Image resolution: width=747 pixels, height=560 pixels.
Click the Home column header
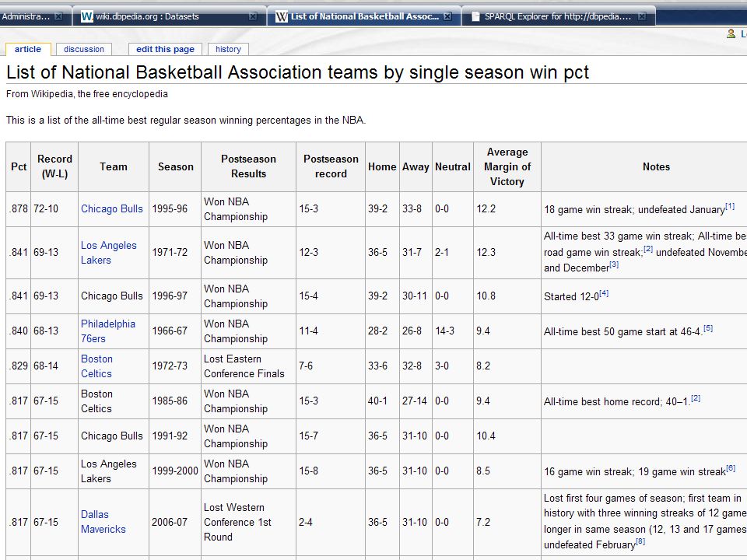click(382, 166)
